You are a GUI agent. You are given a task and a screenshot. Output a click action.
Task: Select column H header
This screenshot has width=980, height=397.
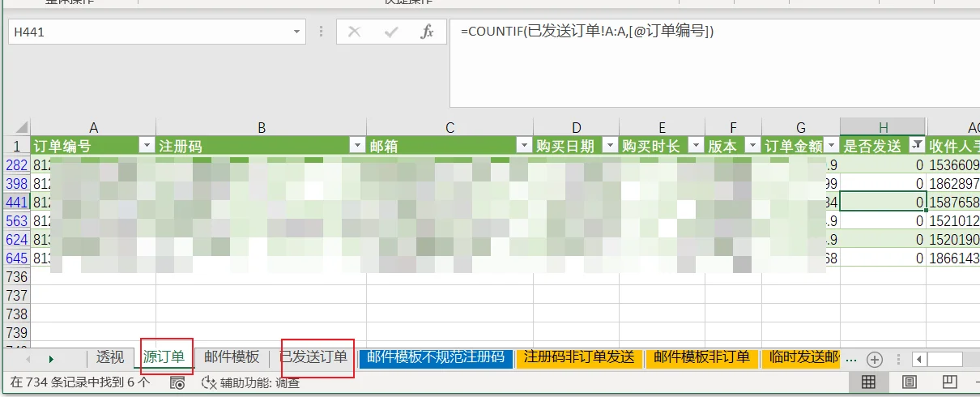click(x=884, y=127)
